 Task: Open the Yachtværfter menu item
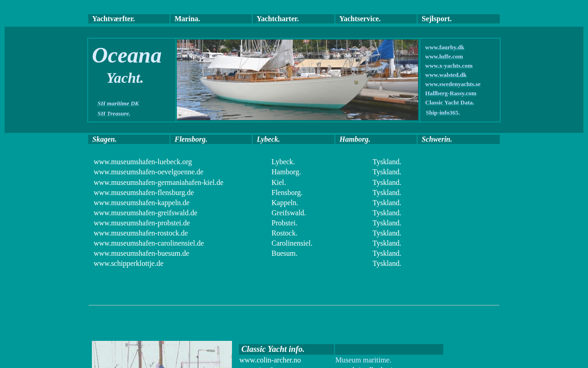tap(113, 19)
